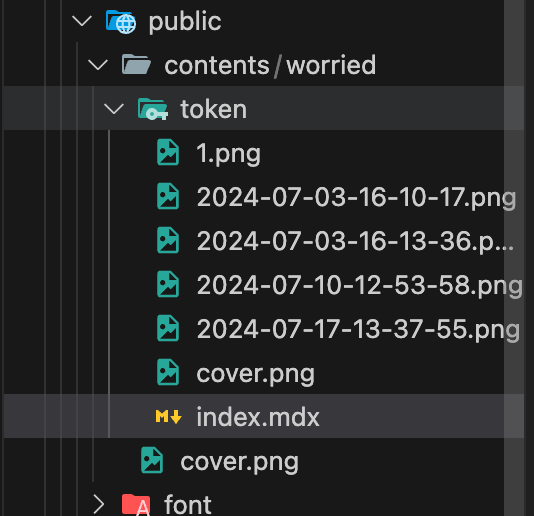
Task: Open the file 2024-07-03-16-10-17.png
Action: coord(356,197)
